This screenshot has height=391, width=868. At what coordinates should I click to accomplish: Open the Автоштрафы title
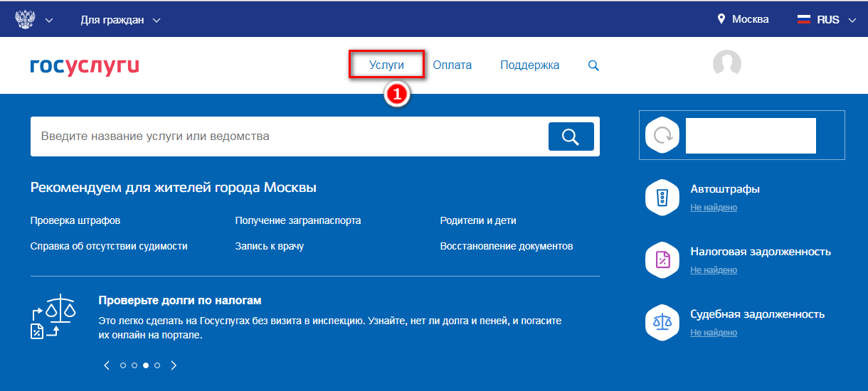[725, 189]
